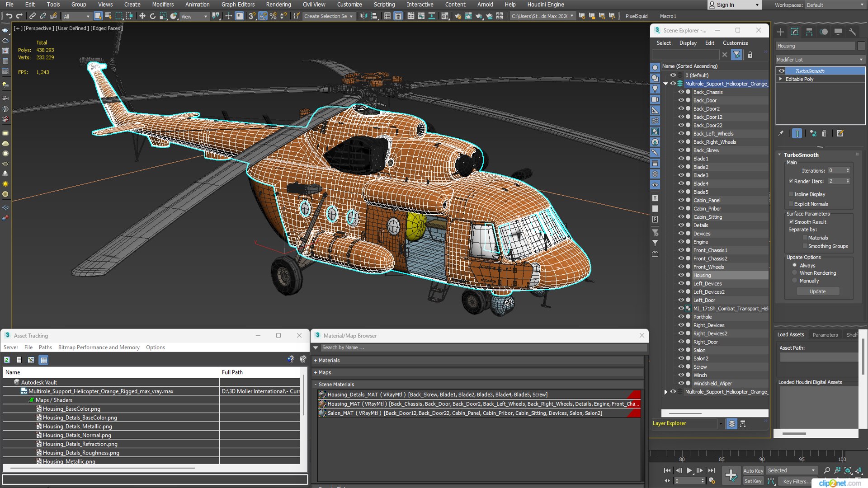Click Remove modifier trash icon
The image size is (868, 488).
click(824, 133)
